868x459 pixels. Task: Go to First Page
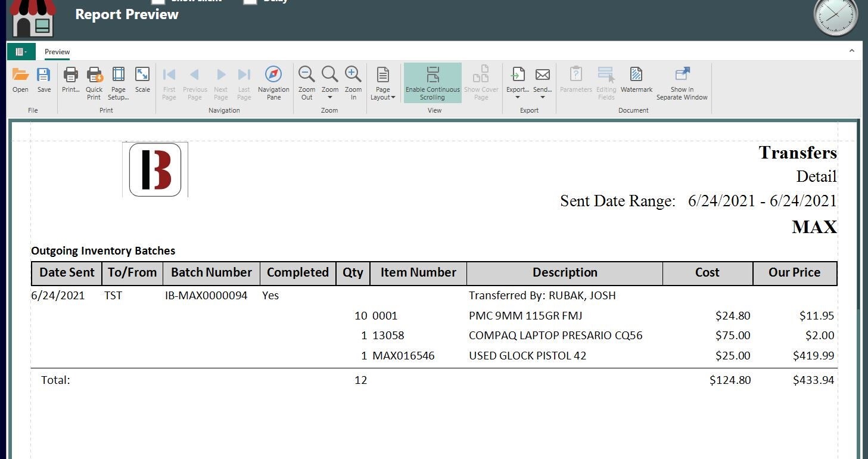tap(169, 83)
